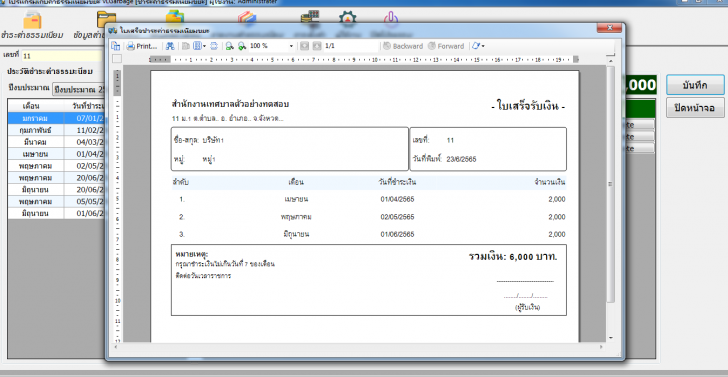Click the ชื่อ-สกุล บริษัท1 name text
728x377 pixels.
pyautogui.click(x=199, y=140)
